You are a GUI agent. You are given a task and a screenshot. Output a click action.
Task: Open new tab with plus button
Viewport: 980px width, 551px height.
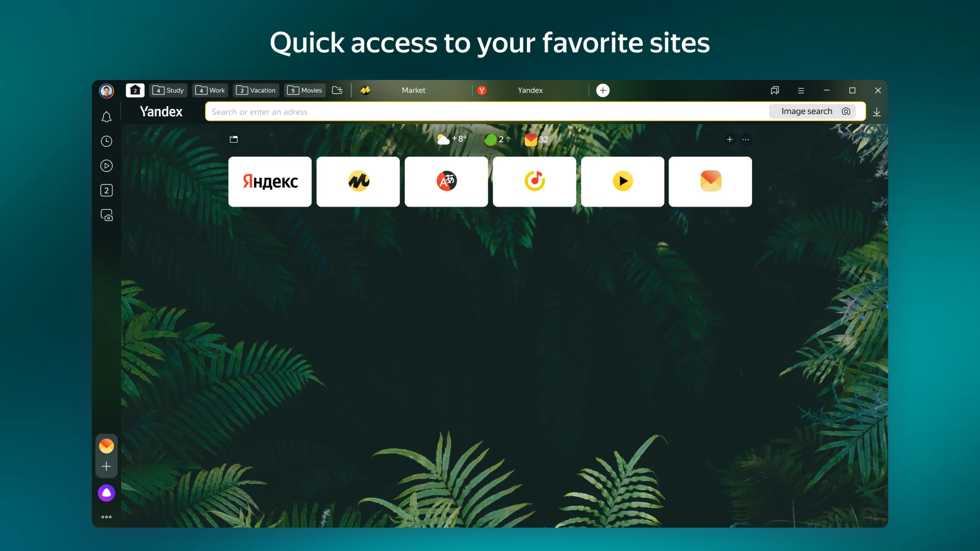(x=603, y=90)
